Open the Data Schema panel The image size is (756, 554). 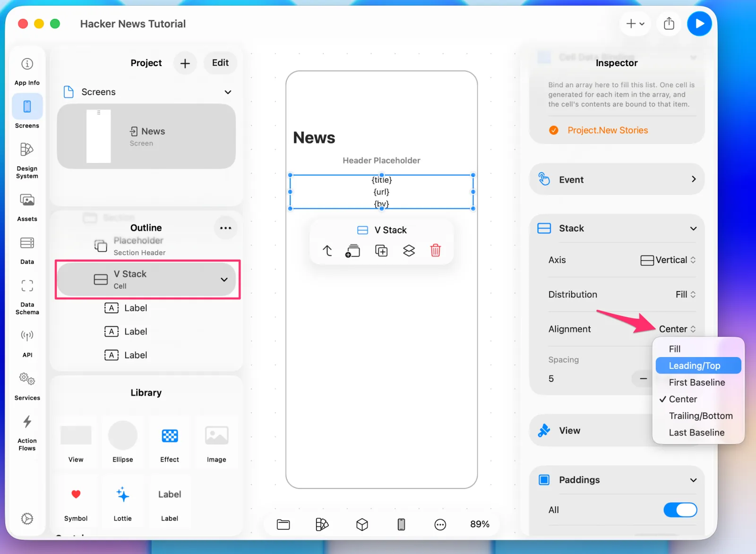27,296
